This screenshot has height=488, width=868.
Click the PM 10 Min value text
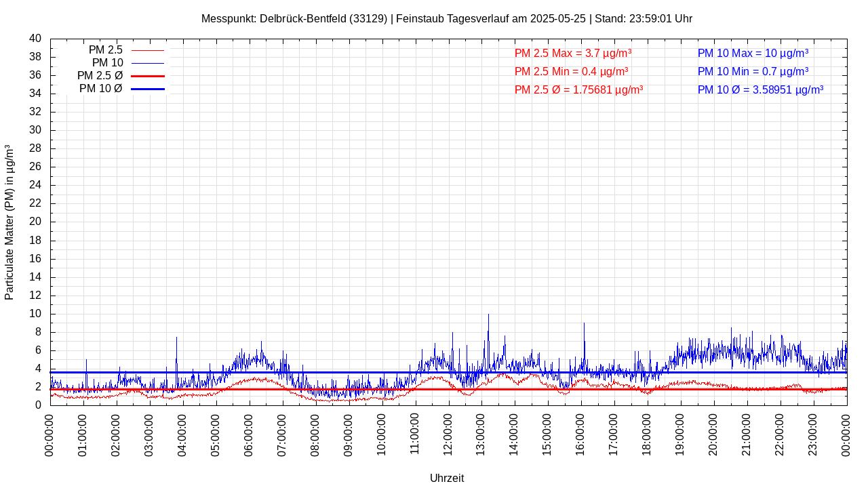(x=753, y=71)
